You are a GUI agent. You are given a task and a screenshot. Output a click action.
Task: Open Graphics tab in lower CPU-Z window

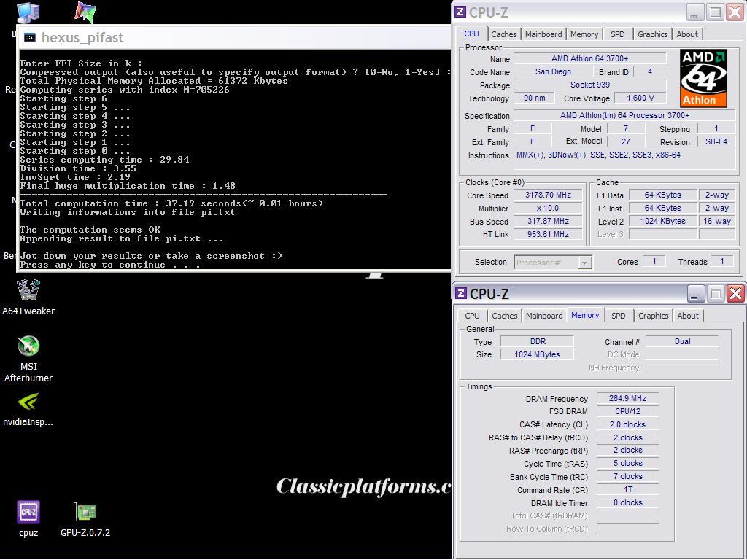(653, 316)
